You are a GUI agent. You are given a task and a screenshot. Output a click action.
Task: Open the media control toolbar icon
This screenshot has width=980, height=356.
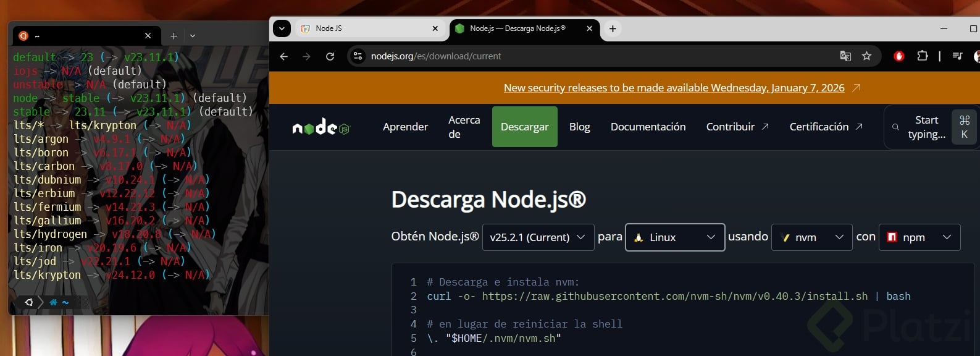[x=957, y=56]
